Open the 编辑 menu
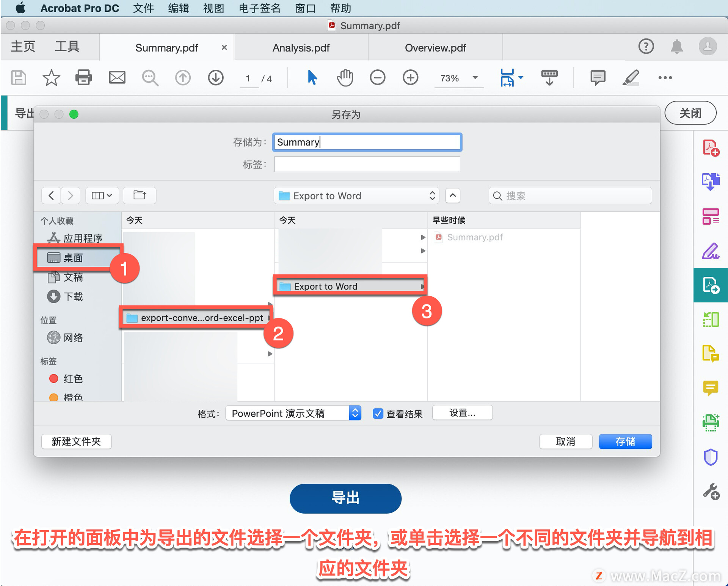 tap(179, 8)
